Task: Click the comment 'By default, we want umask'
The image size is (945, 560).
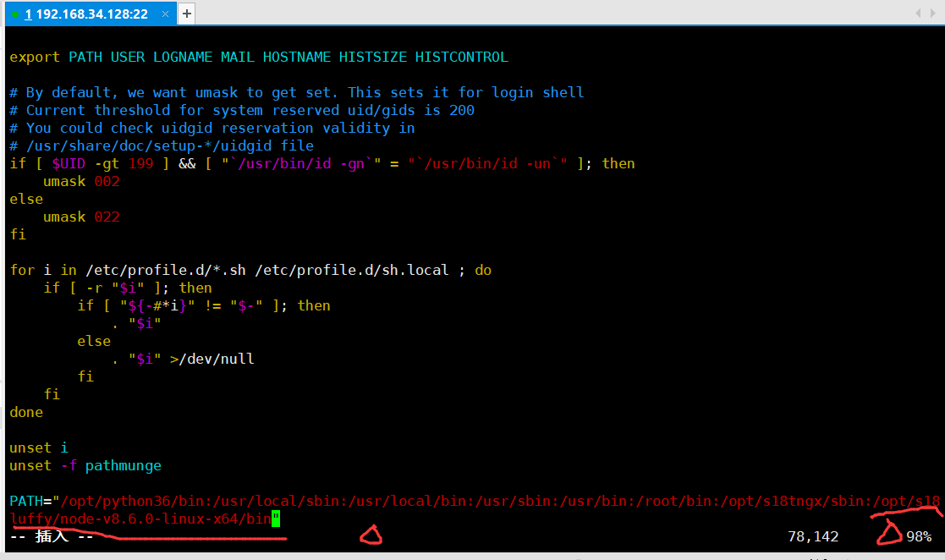Action: click(x=296, y=92)
